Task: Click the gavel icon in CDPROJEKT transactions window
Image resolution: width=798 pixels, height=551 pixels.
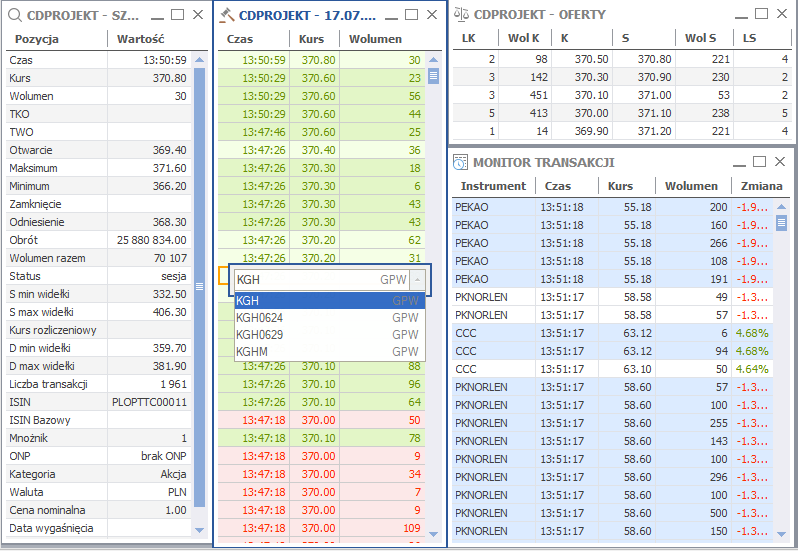Action: (226, 15)
